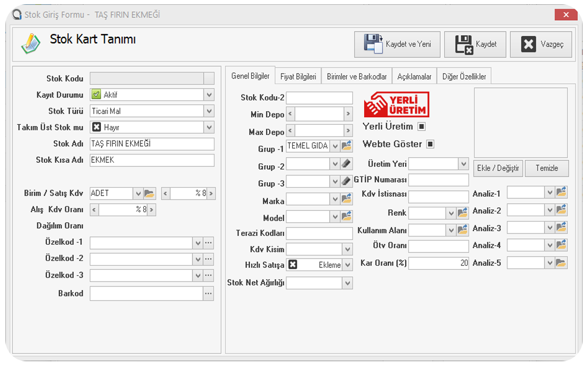This screenshot has height=366, width=588.
Task: Click the folder icon beside Birim ADET
Action: pyautogui.click(x=150, y=193)
